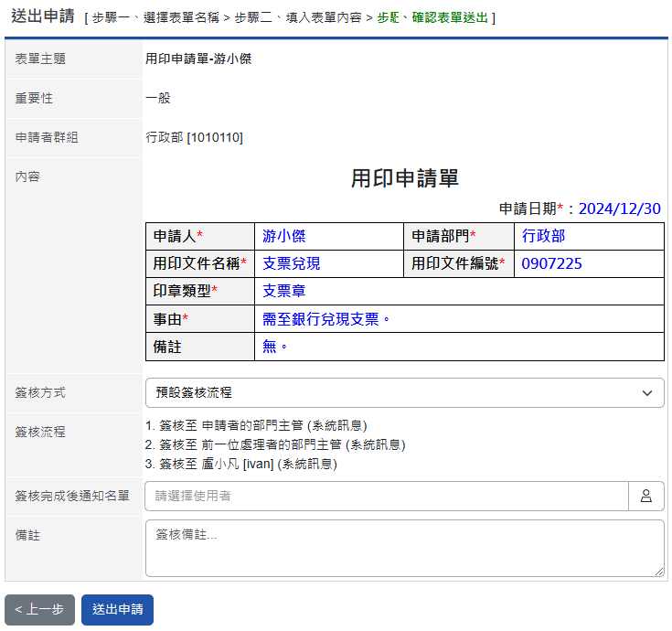This screenshot has width=672, height=631.
Task: Click the 重要性 value 一般
Action: click(x=157, y=98)
